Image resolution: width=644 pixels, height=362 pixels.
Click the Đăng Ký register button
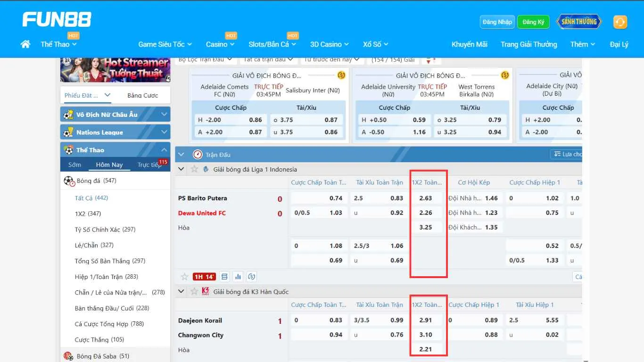pyautogui.click(x=533, y=22)
